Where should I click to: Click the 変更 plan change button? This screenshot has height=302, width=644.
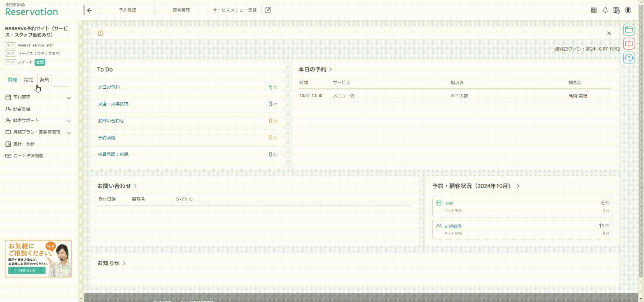click(40, 62)
